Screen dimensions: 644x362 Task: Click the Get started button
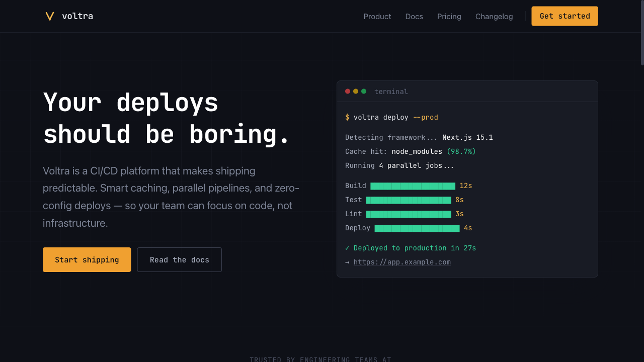coord(565,16)
